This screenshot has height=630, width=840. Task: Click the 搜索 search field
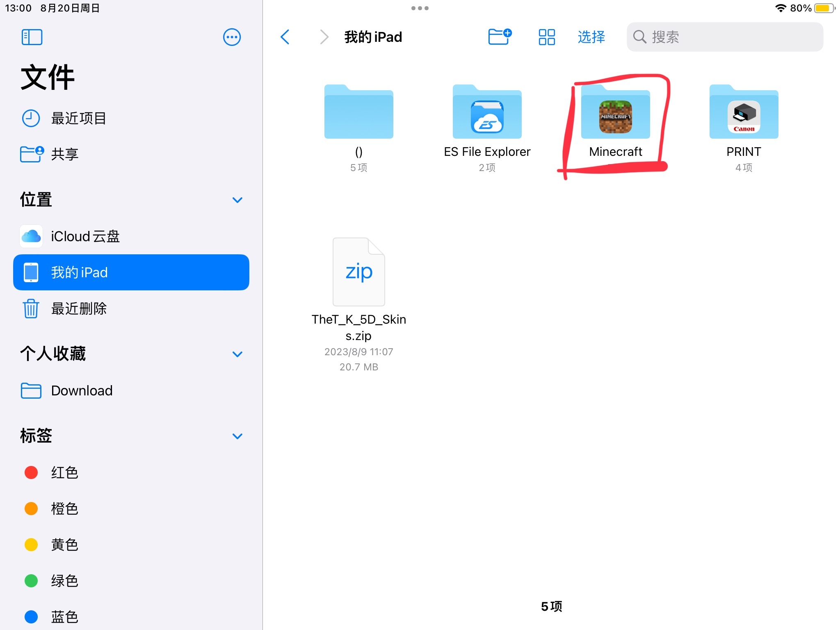(x=725, y=37)
